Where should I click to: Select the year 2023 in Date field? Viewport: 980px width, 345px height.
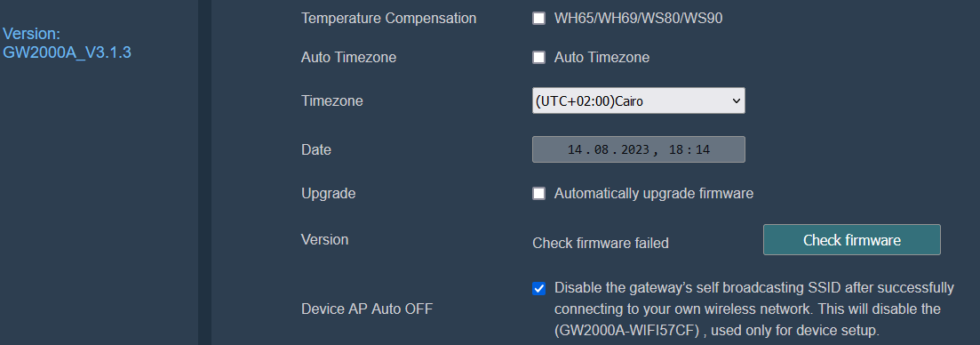(x=635, y=150)
